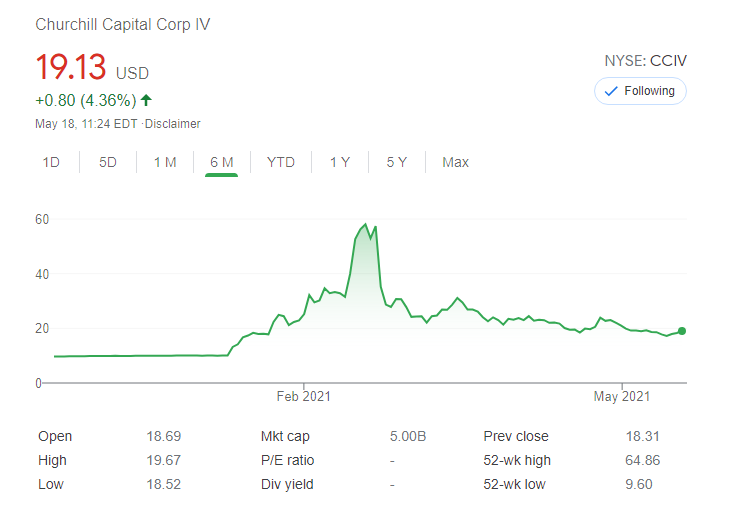
Task: Click the High value 19.67
Action: tap(164, 461)
